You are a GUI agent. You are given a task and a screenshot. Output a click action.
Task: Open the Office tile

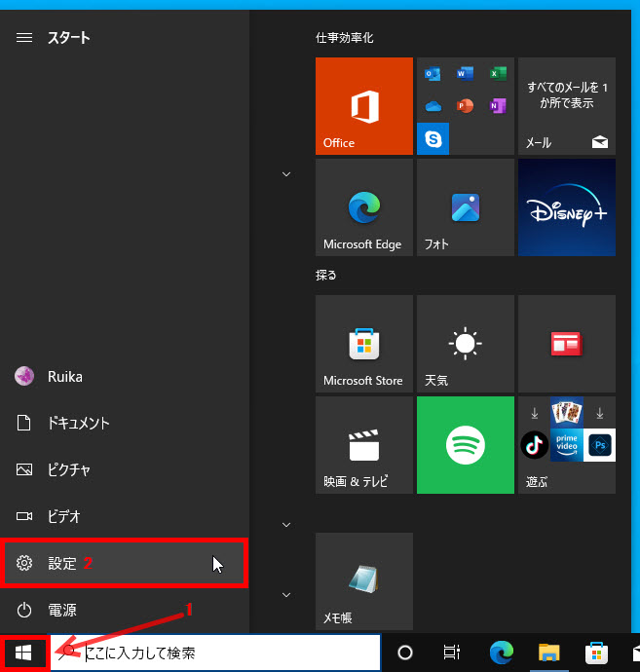tap(363, 105)
